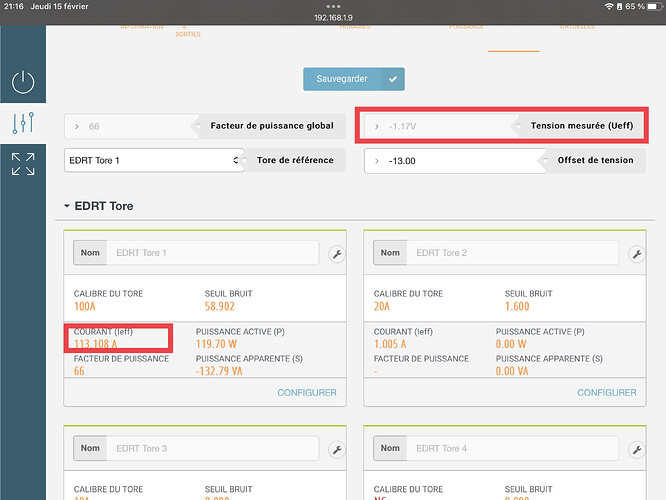Click the Facteur de puissance 66 value in Tore 1
Viewport: 666px width, 500px height.
coord(79,371)
